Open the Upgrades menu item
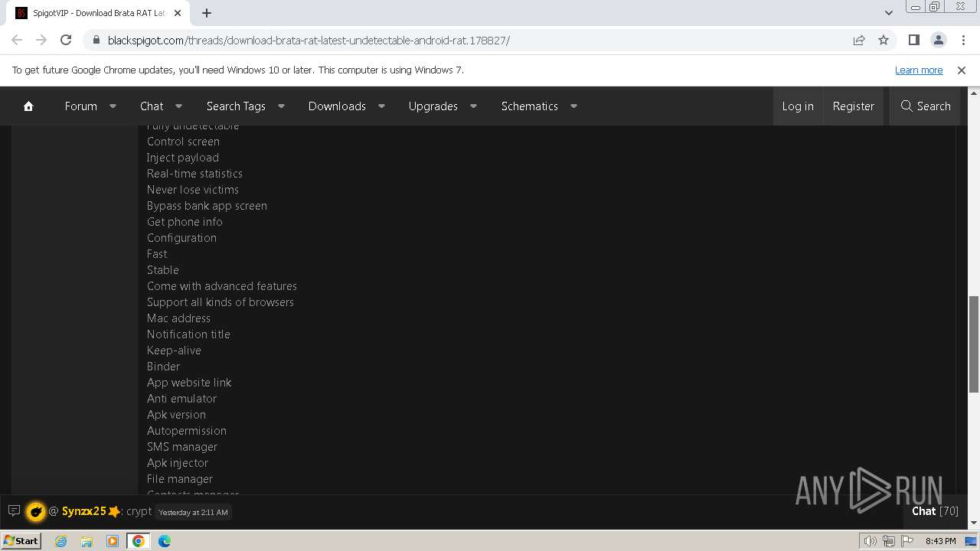 coord(433,106)
